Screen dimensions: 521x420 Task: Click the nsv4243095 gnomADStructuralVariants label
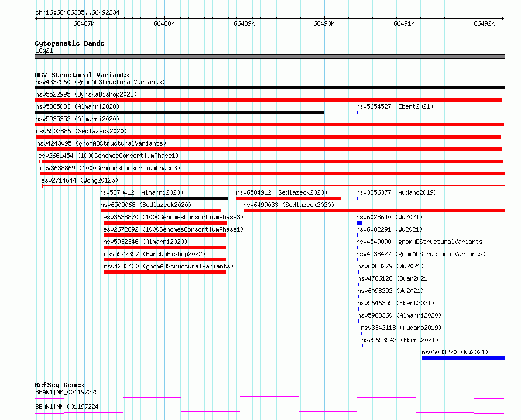pos(101,143)
